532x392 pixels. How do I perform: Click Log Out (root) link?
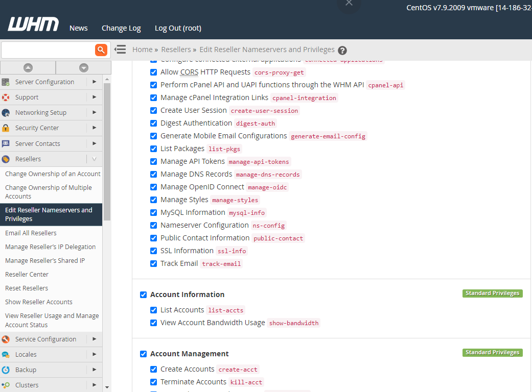point(178,28)
